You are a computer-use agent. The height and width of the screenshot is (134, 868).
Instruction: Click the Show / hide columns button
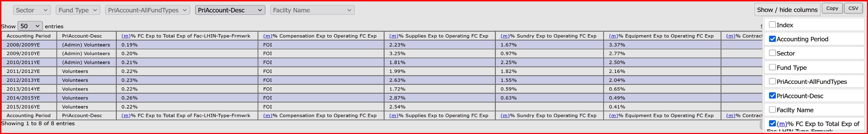point(787,10)
